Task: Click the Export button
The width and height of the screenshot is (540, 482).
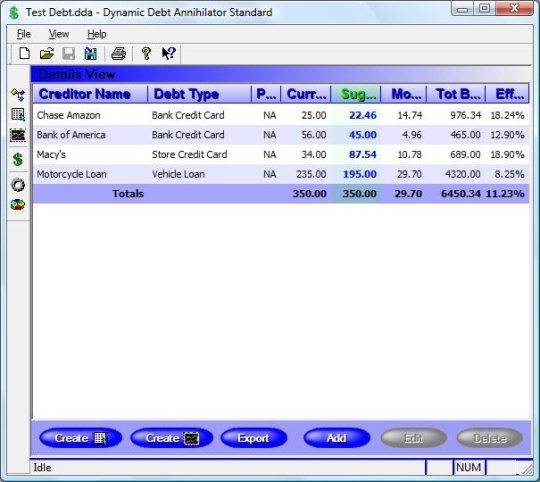Action: tap(254, 438)
